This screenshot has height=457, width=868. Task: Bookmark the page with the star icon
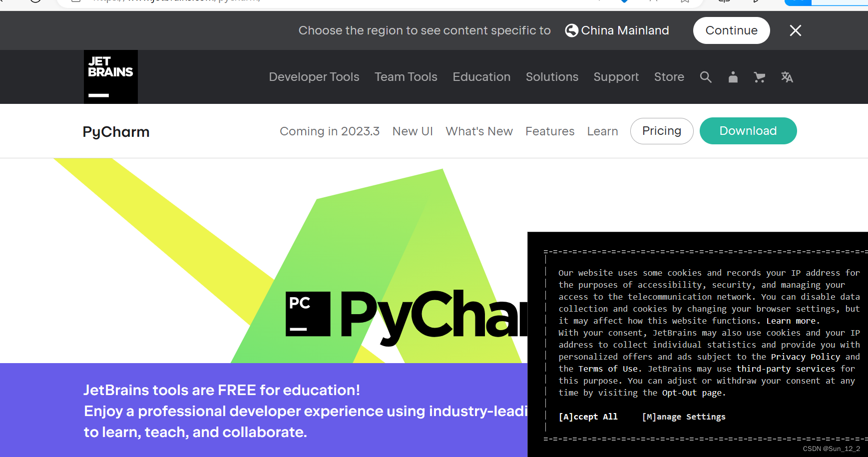tap(684, 1)
